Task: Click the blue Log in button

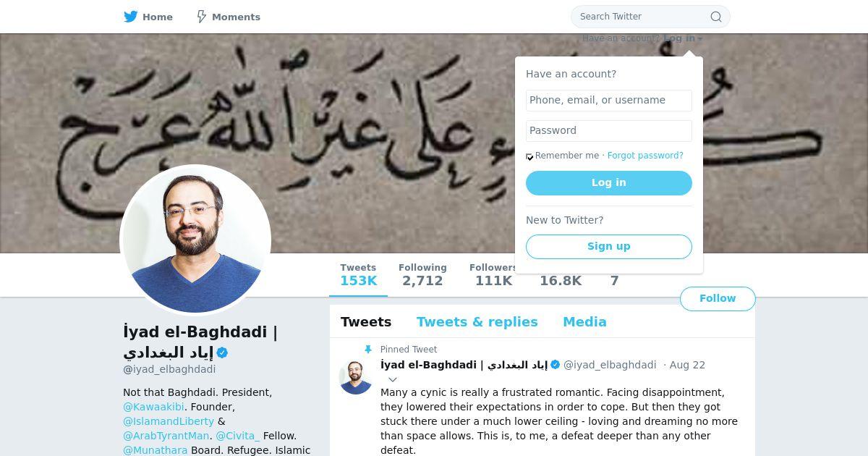Action: coord(609,183)
